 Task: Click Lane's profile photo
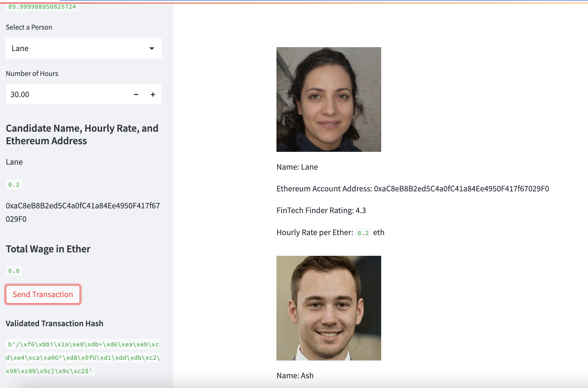[x=329, y=99]
